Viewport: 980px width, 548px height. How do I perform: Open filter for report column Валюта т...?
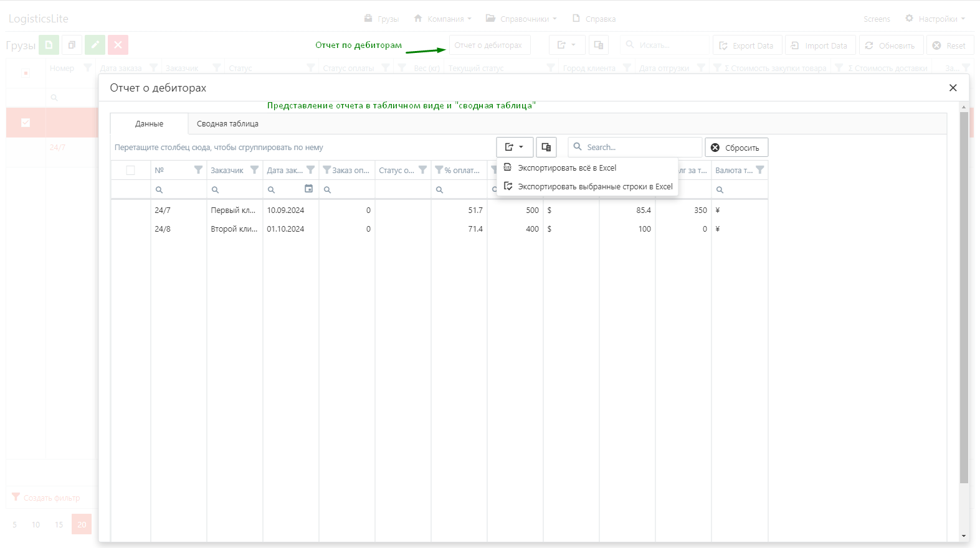point(759,170)
